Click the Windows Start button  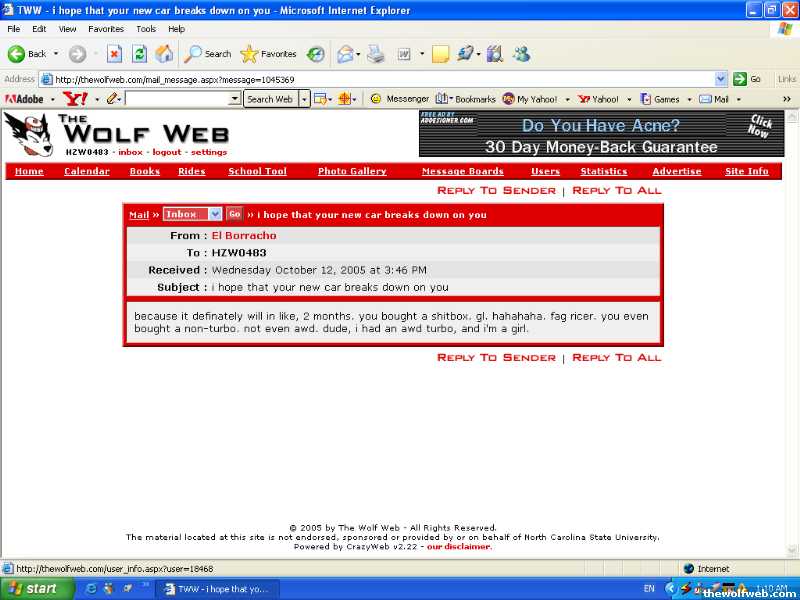click(33, 588)
